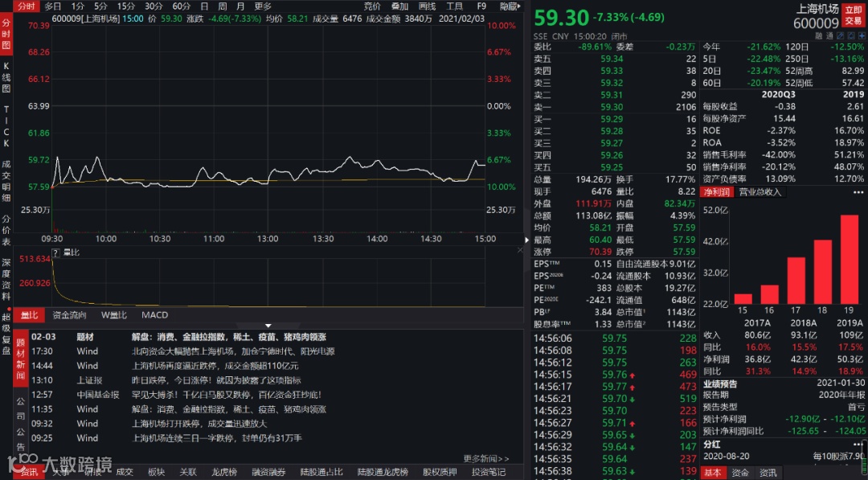Select the 资金 tab at bottom right
The width and height of the screenshot is (868, 480).
point(740,472)
